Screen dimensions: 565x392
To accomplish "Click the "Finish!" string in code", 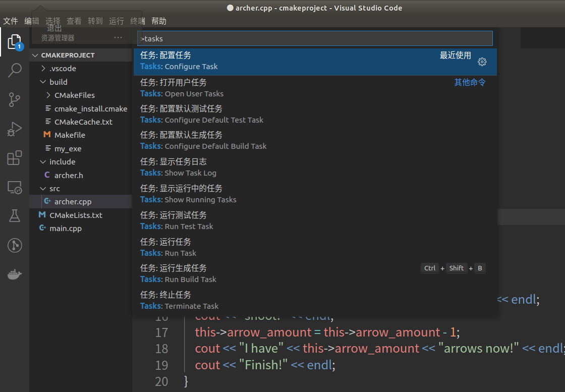I will 263,365.
